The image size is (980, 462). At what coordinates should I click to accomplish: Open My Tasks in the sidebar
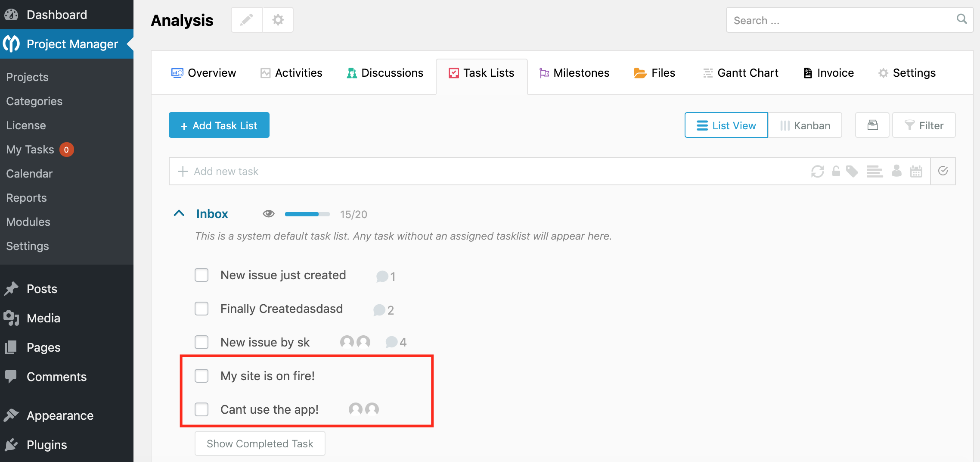[x=30, y=150]
